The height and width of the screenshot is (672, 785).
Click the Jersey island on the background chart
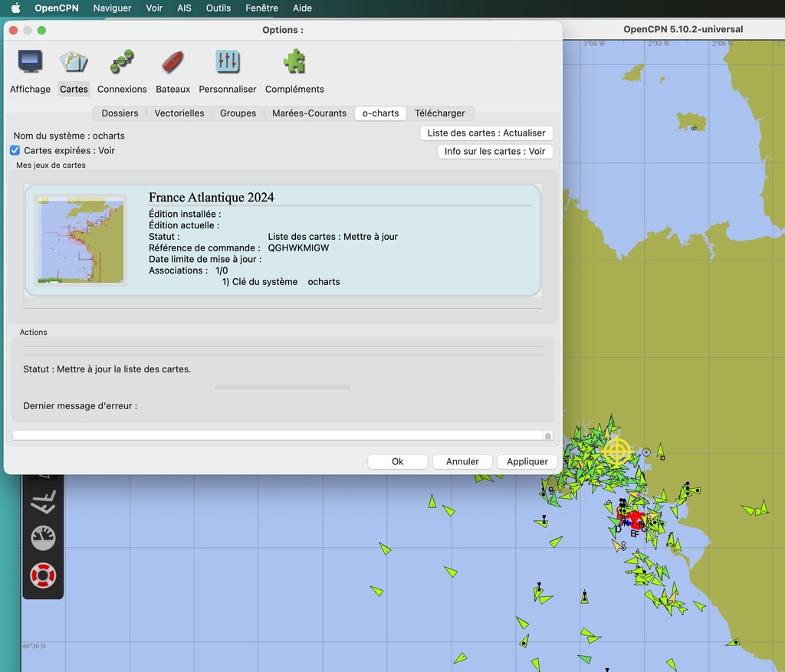pos(691,121)
